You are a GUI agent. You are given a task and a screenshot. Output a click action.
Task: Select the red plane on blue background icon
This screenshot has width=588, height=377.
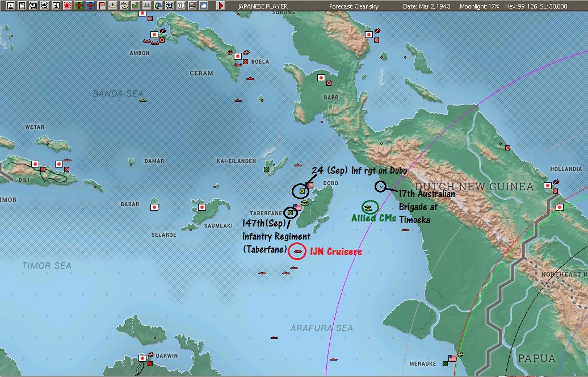click(x=90, y=6)
